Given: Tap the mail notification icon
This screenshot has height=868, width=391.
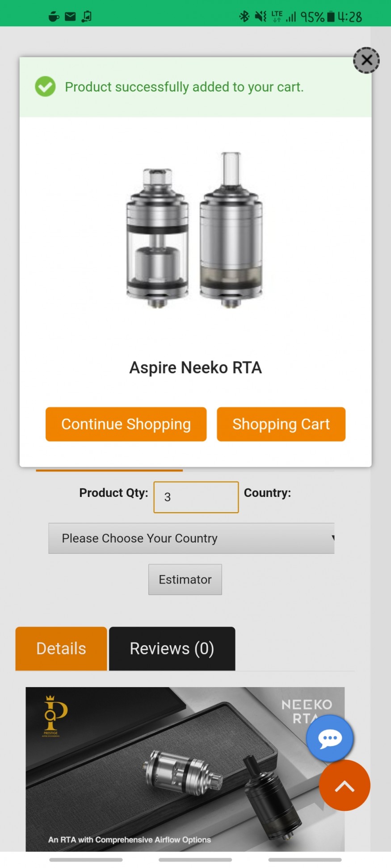Looking at the screenshot, I should 70,17.
